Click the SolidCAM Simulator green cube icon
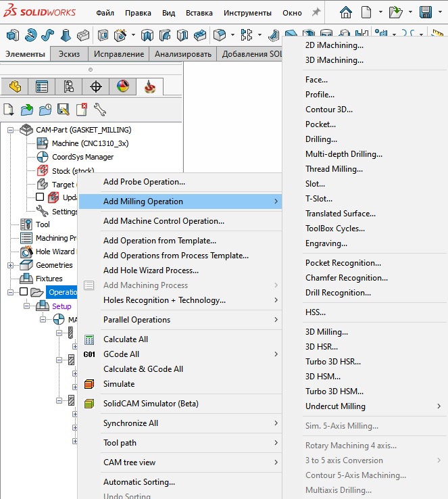 tap(89, 404)
